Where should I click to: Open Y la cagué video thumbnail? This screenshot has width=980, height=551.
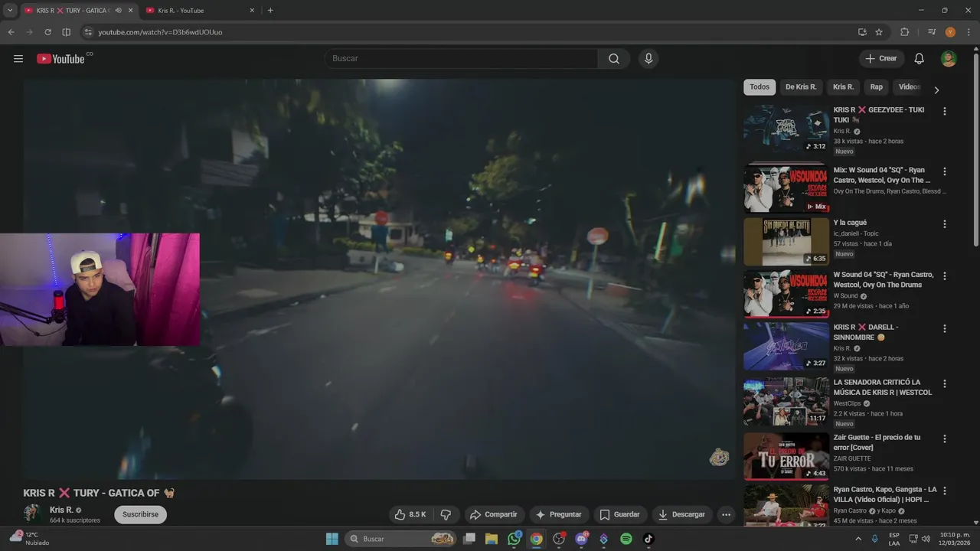coord(786,241)
